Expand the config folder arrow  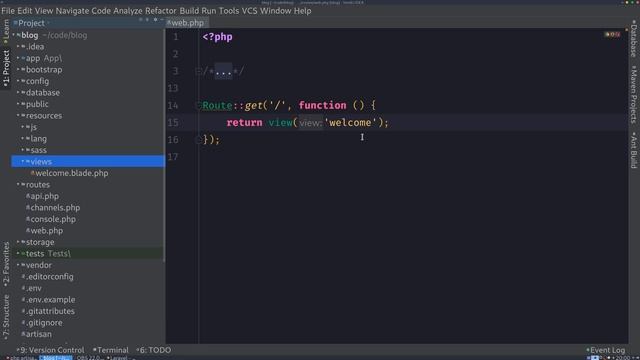coord(18,81)
